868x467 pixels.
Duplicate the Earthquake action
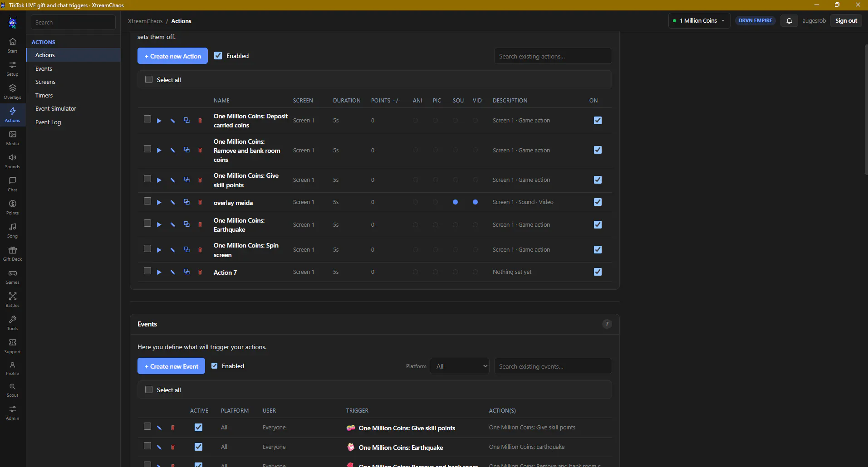point(186,224)
